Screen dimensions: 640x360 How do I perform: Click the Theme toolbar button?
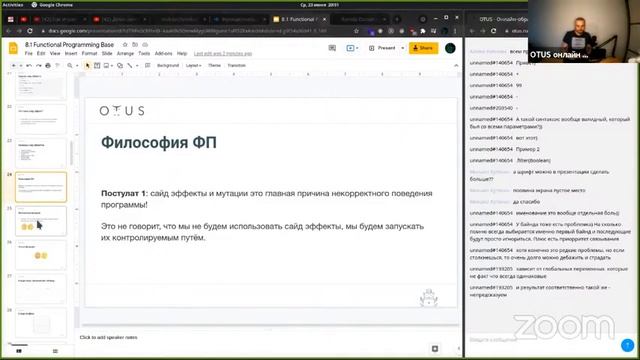pyautogui.click(x=214, y=65)
